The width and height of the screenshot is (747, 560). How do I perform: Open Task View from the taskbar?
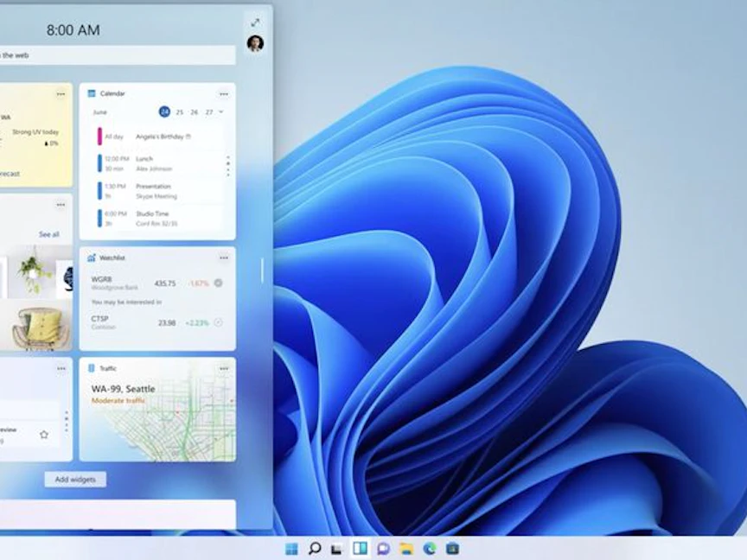pos(337,549)
